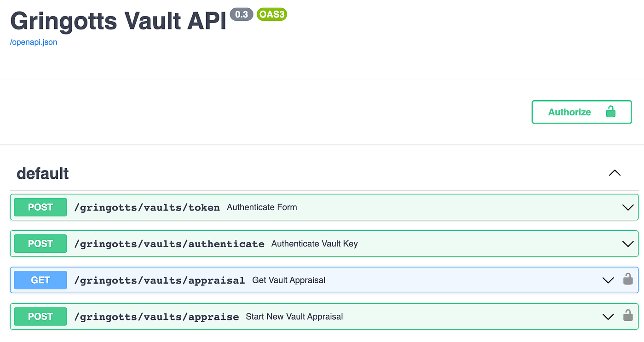Click the Gringotts Vault API title
644x342 pixels.
pyautogui.click(x=118, y=21)
